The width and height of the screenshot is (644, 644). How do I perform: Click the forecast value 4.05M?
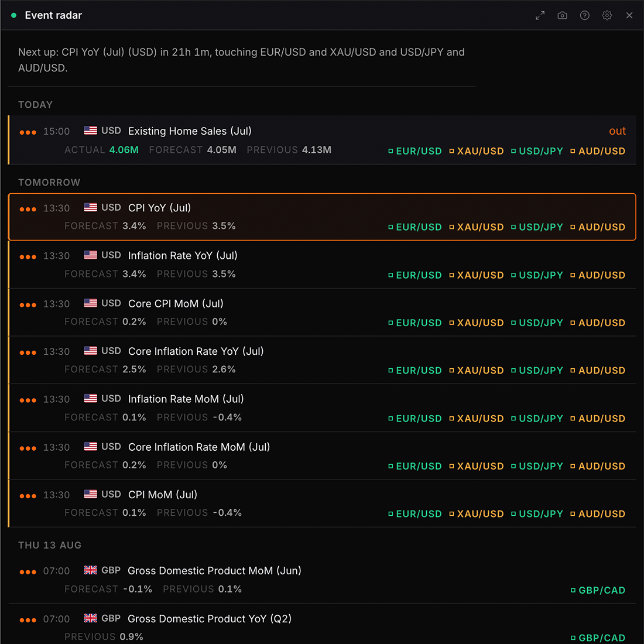coord(222,150)
